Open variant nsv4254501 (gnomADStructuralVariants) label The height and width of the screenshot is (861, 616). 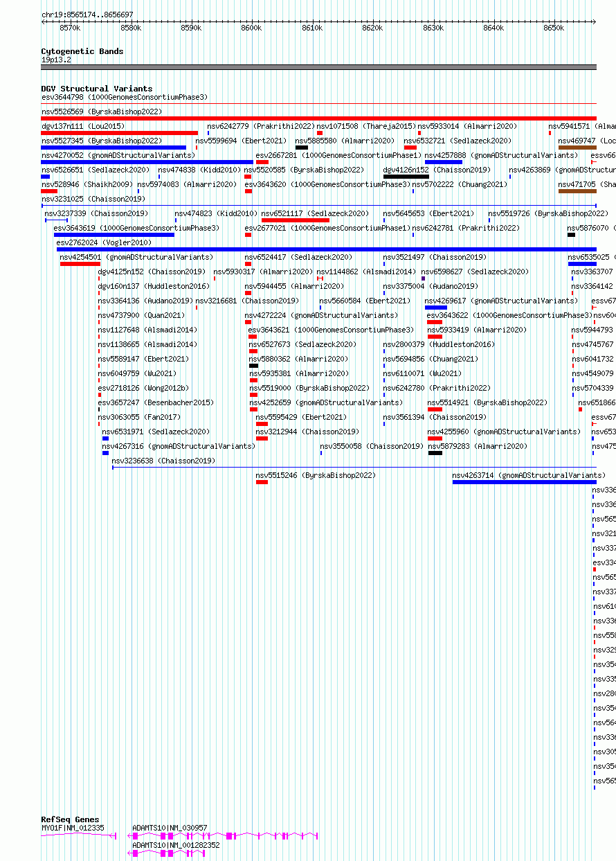pyautogui.click(x=137, y=258)
